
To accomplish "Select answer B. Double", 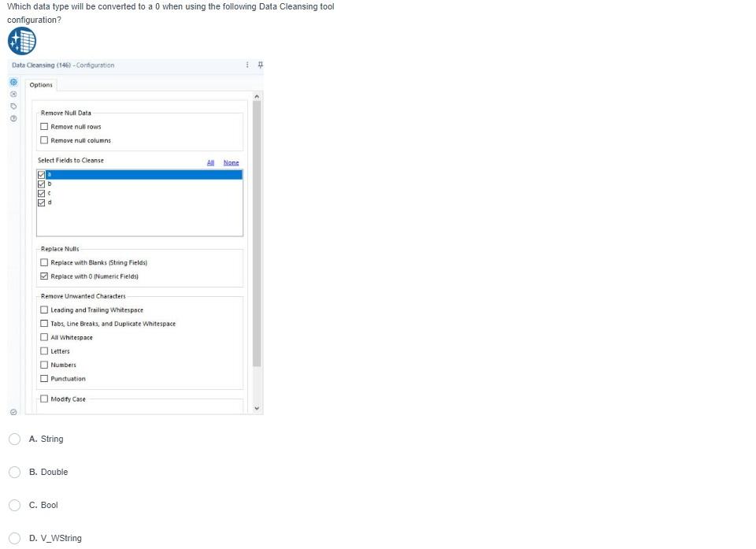I will 14,472.
